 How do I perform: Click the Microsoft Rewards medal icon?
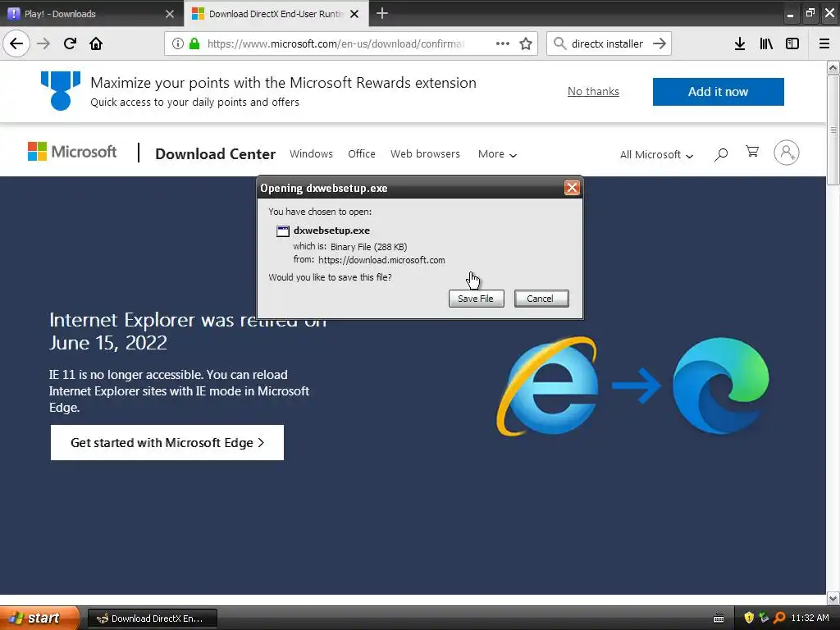[x=61, y=90]
